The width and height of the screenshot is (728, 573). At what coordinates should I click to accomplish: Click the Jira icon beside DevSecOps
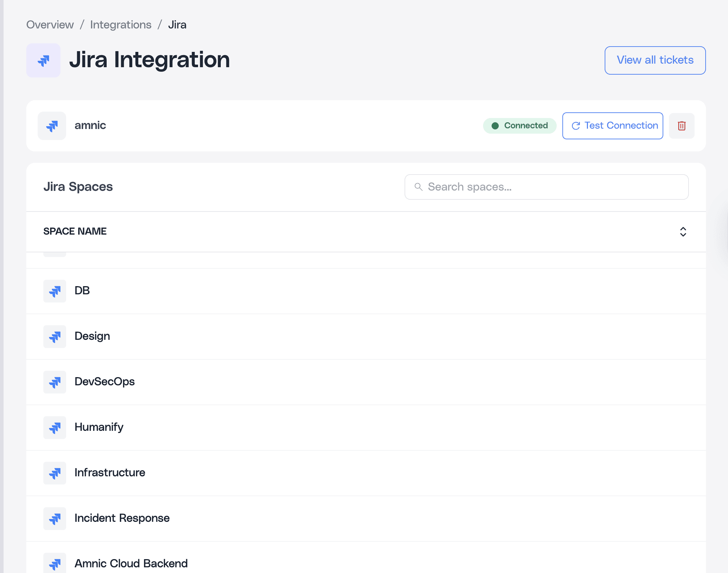click(55, 382)
